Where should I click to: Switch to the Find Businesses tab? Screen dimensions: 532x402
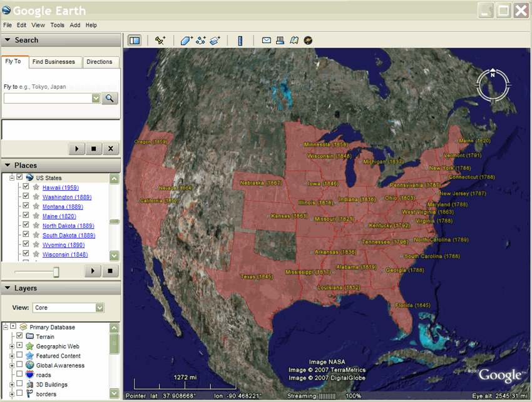click(54, 62)
